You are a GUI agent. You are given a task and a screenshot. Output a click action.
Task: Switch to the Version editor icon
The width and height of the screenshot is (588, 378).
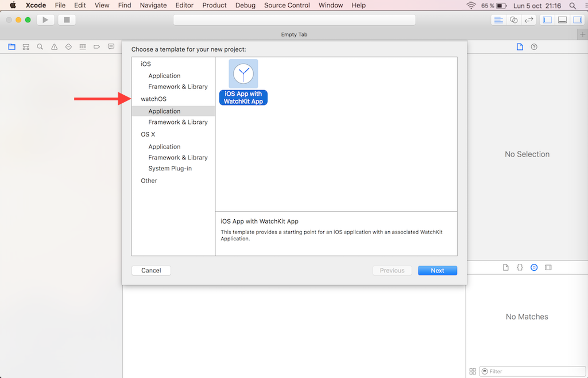coord(529,20)
